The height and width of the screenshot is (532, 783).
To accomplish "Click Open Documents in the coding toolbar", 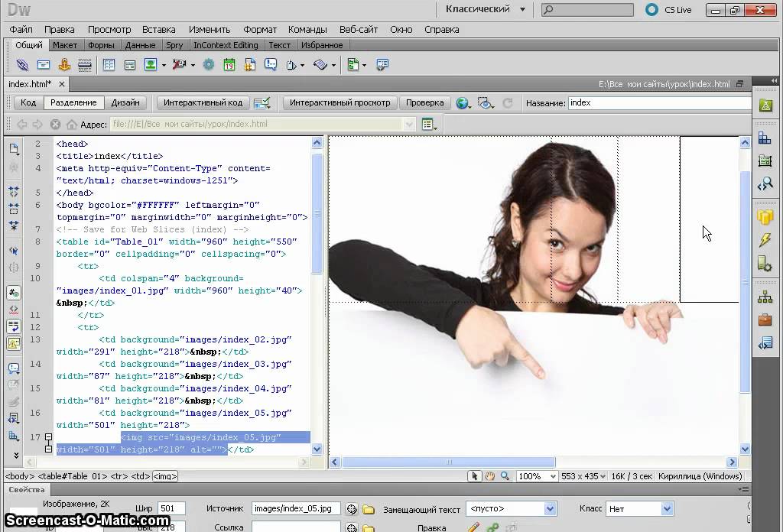I will pos(14,148).
